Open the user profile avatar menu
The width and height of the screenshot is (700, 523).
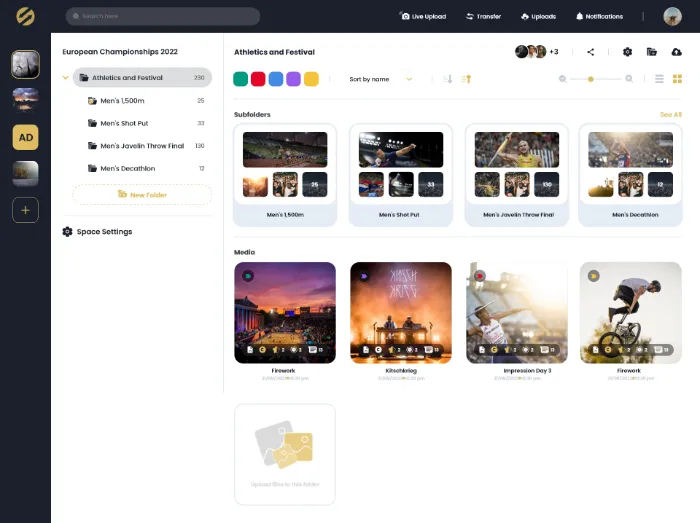tap(672, 16)
